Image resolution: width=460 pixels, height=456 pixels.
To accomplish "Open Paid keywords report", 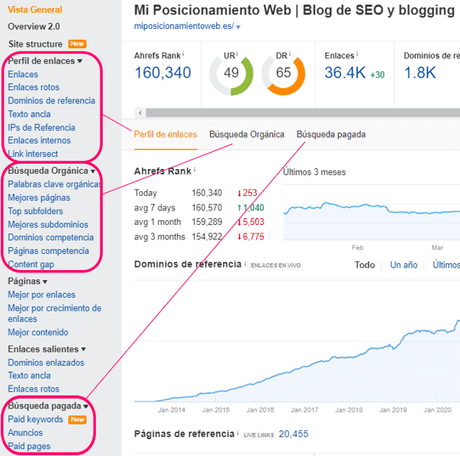I will click(35, 419).
